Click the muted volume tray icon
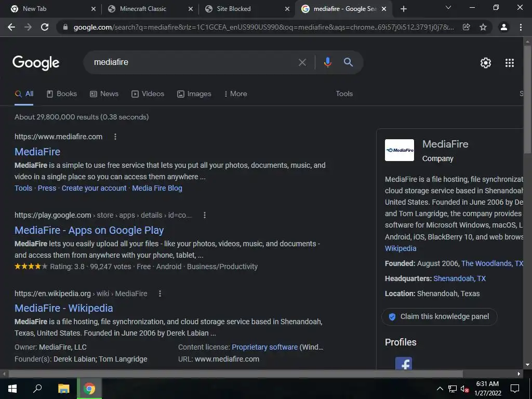 464,389
